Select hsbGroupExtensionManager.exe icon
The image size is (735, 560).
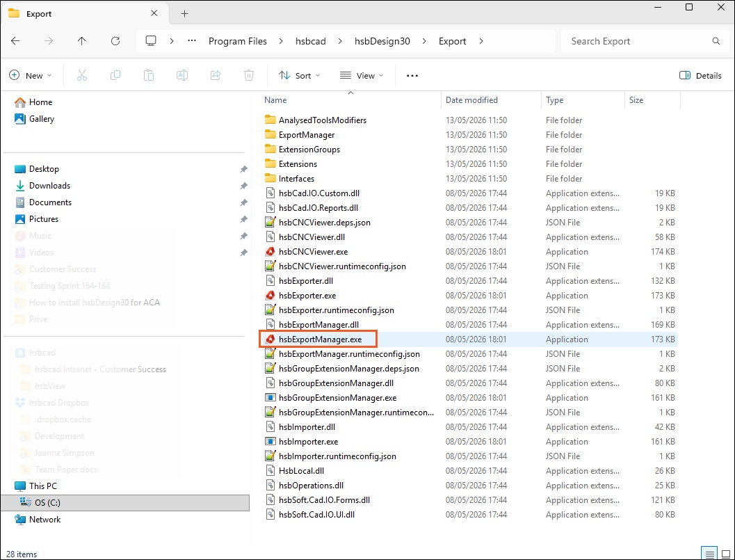tap(270, 398)
